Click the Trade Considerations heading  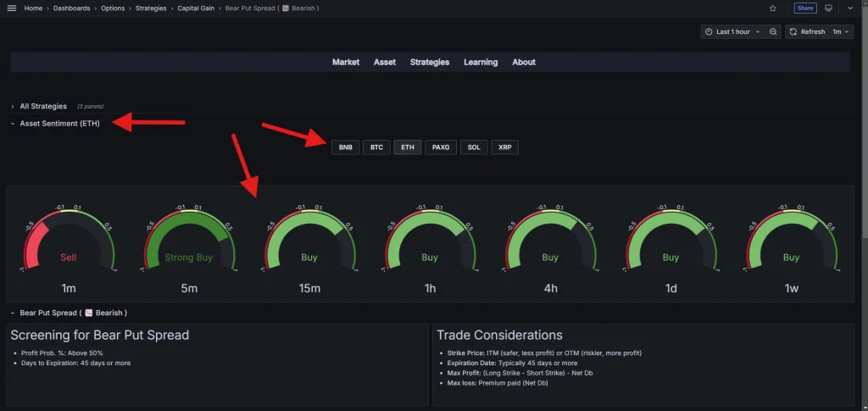(499, 336)
